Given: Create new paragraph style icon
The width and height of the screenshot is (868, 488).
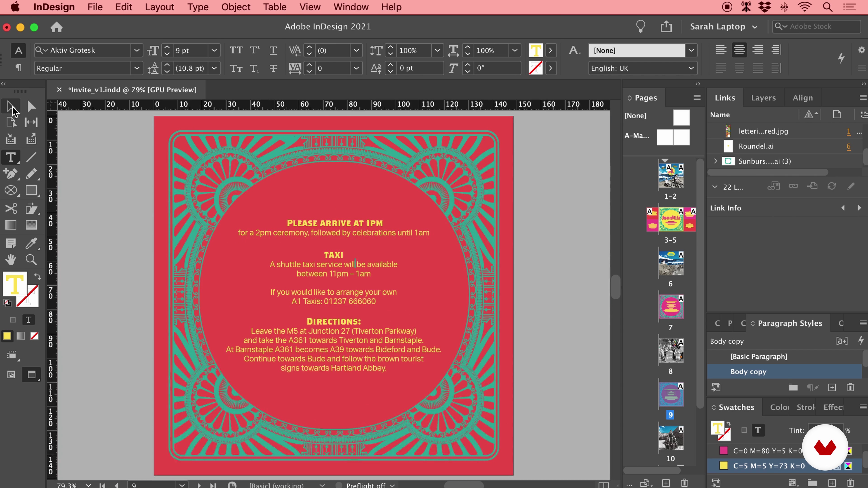Looking at the screenshot, I should pos(832,387).
